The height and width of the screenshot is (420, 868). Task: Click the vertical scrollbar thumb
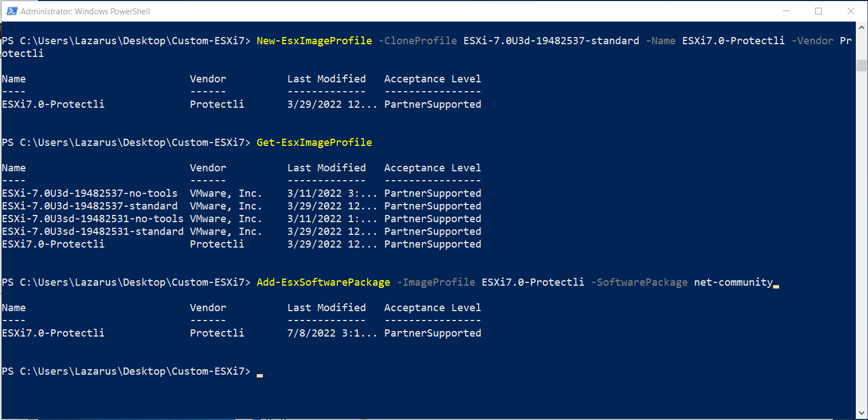tap(861, 65)
